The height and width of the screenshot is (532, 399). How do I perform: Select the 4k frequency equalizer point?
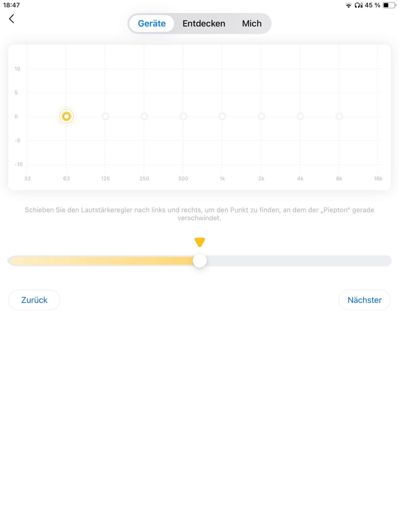point(300,116)
